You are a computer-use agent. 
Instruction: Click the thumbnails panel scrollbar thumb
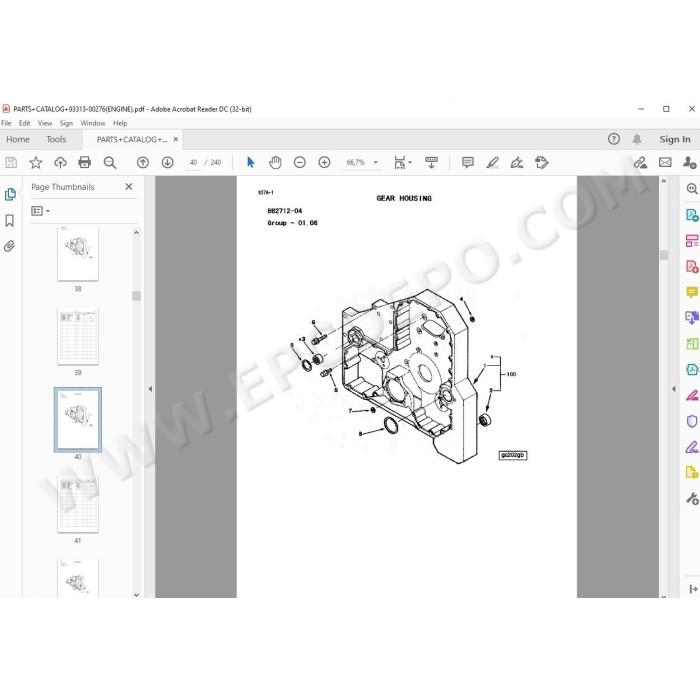pyautogui.click(x=136, y=296)
